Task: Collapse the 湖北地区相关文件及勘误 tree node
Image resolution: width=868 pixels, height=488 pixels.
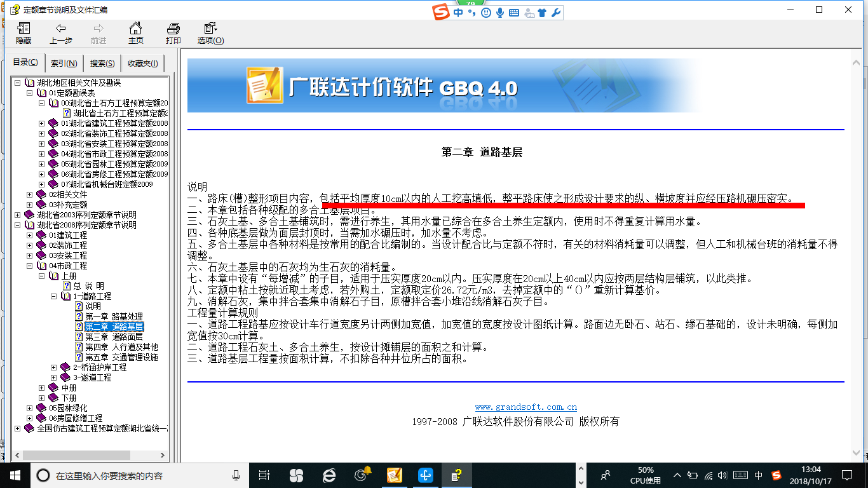Action: [x=17, y=83]
